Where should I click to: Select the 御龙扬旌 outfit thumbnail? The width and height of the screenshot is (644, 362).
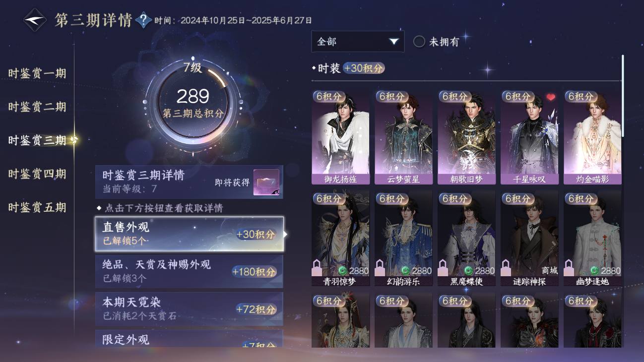point(340,137)
